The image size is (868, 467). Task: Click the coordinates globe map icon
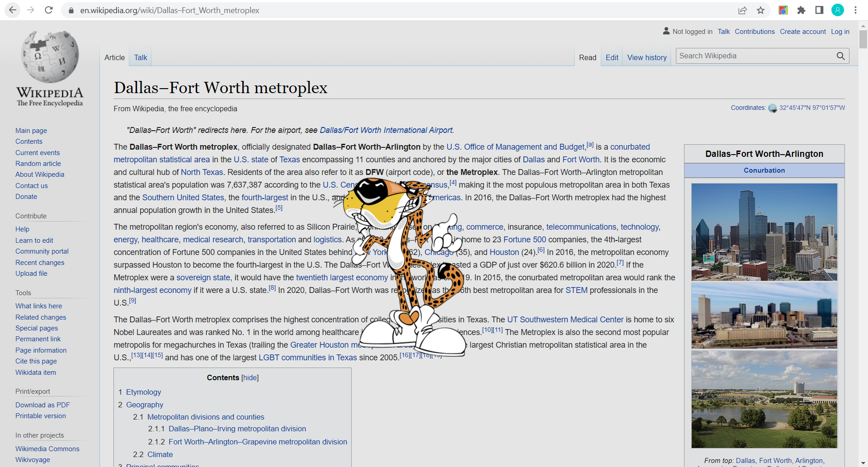pos(773,108)
